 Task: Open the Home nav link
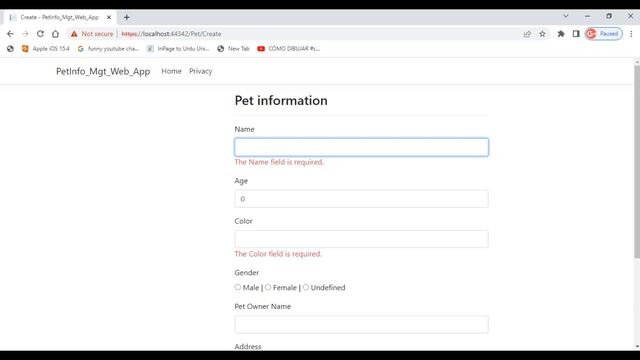171,71
